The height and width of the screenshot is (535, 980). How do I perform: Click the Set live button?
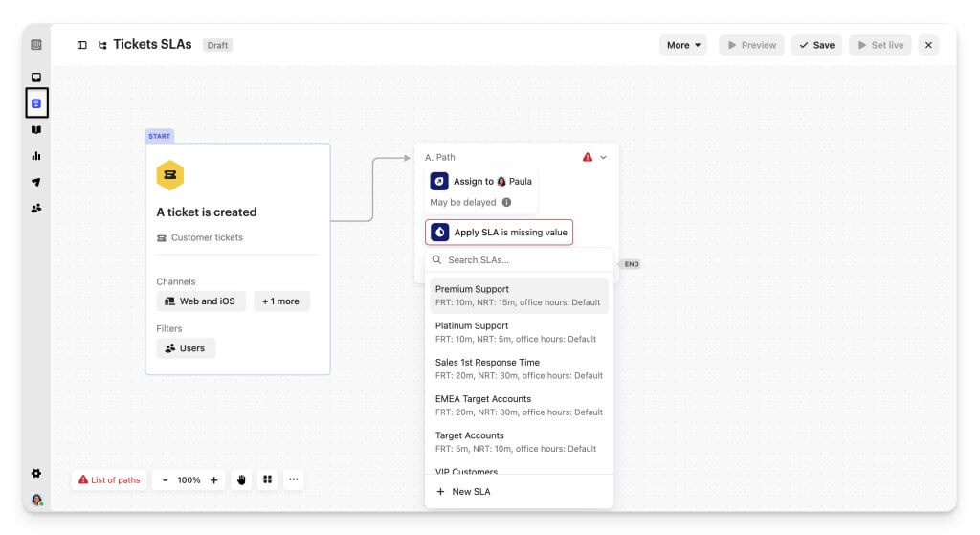click(x=880, y=45)
